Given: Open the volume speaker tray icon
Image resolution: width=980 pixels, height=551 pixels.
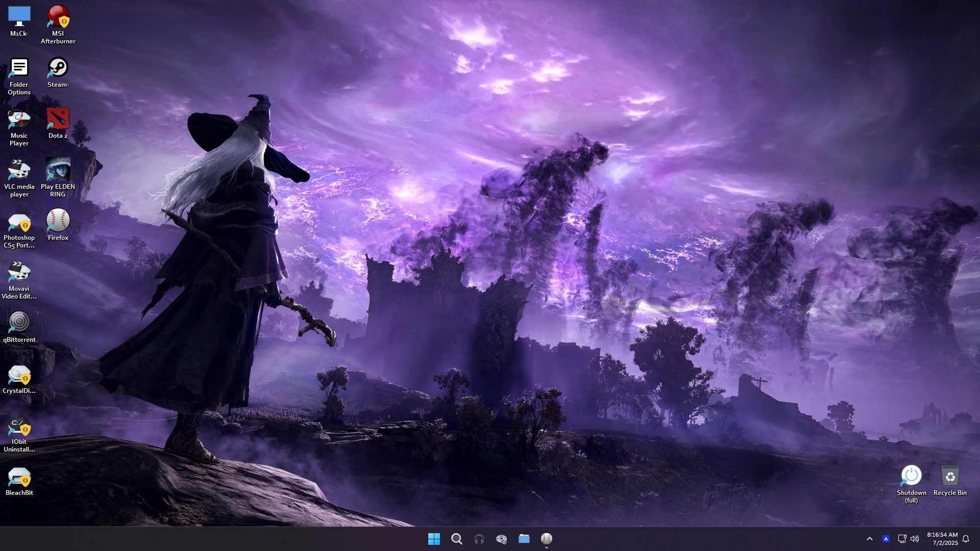Looking at the screenshot, I should [915, 539].
